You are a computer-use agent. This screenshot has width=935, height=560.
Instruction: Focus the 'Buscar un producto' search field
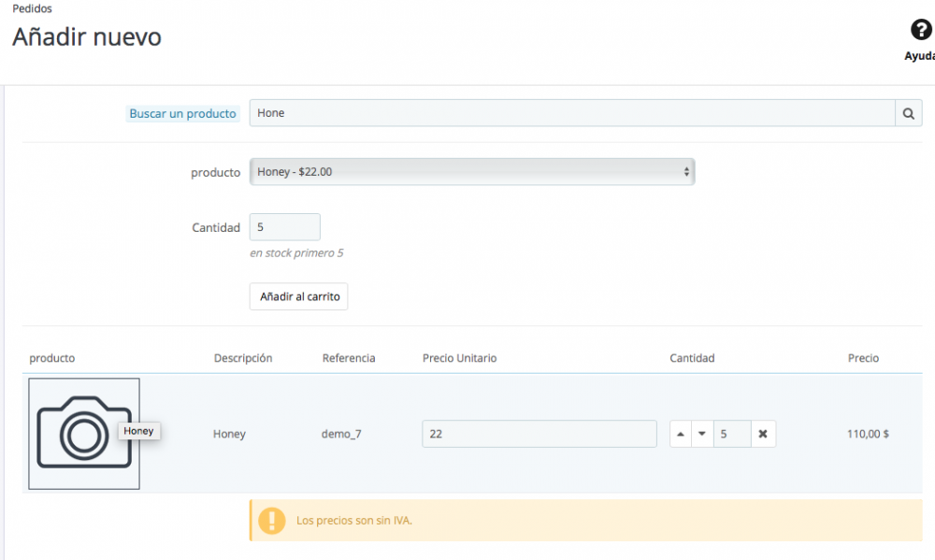(x=571, y=113)
